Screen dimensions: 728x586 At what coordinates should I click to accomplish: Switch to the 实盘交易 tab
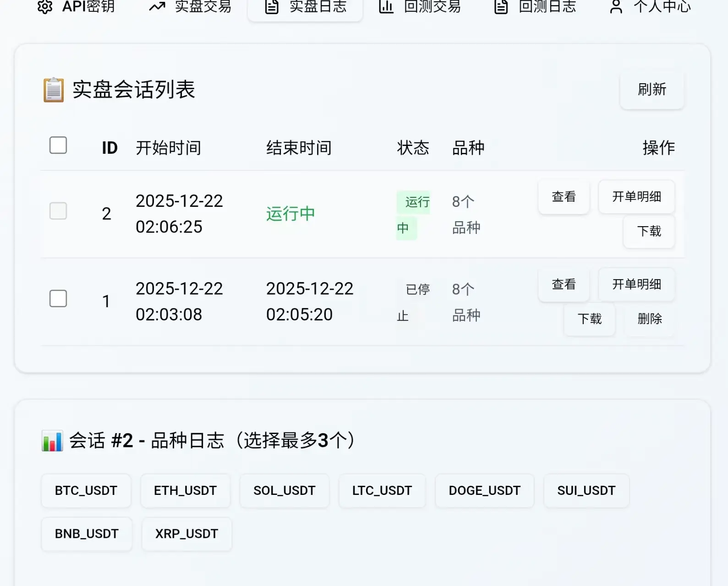pos(190,6)
